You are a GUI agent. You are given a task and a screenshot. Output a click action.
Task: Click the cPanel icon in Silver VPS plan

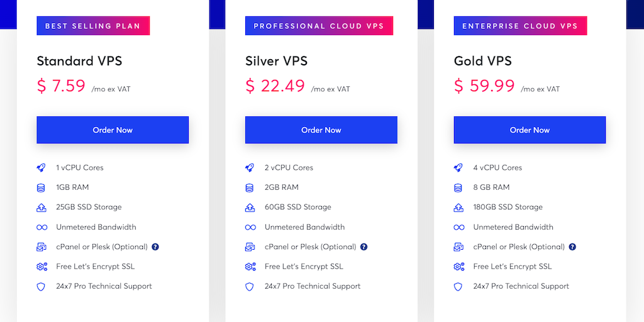250,247
